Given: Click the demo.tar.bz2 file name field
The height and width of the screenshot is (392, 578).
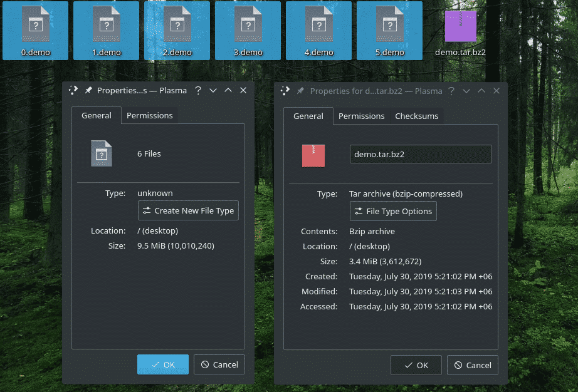Looking at the screenshot, I should point(420,155).
